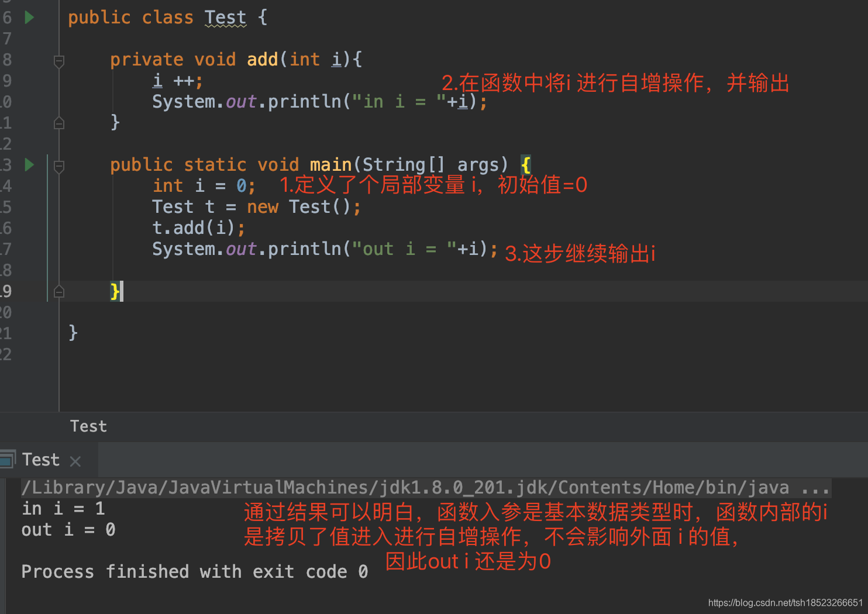Click the println "out i = " statement

click(x=325, y=249)
